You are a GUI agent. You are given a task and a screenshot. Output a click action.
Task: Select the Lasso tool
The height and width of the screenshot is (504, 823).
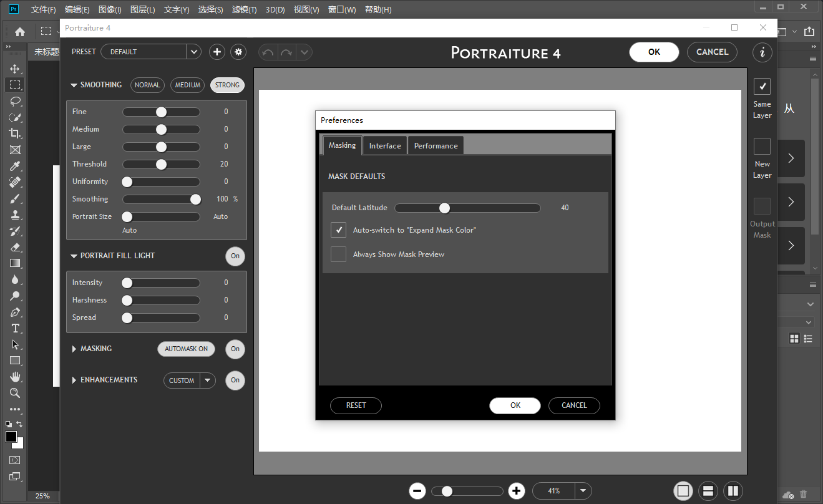point(15,101)
